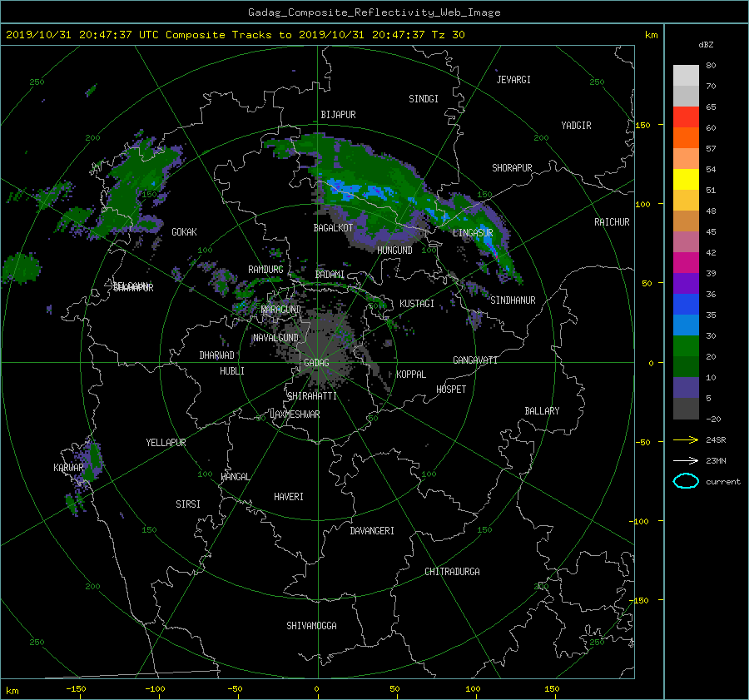
Task: Select the 80 dBZ light gray swatch
Action: [x=686, y=75]
